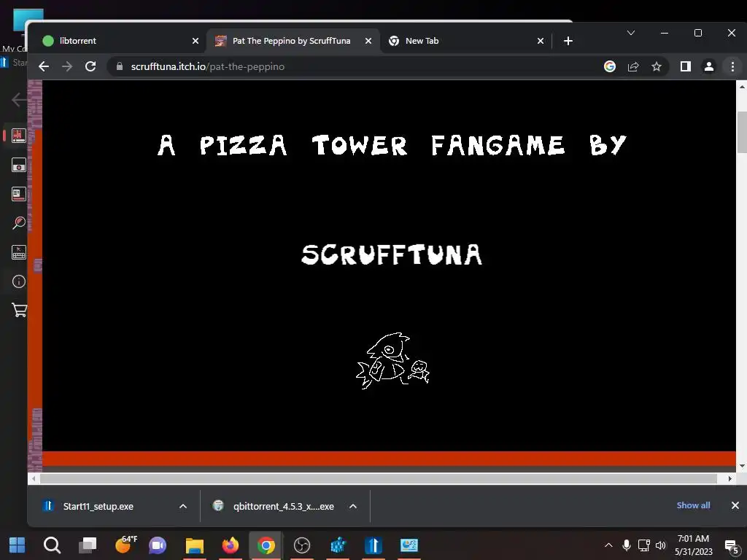747x560 pixels.
Task: Click the scroll-right arrow of horizontal scrollbar
Action: click(x=729, y=478)
